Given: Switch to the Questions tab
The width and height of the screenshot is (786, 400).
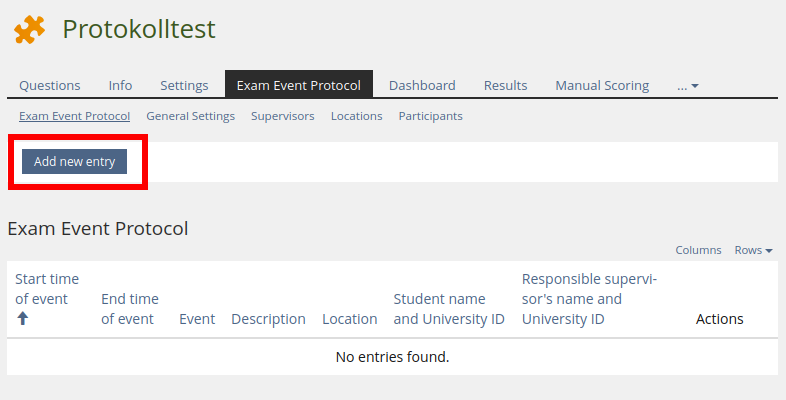Looking at the screenshot, I should tap(50, 86).
